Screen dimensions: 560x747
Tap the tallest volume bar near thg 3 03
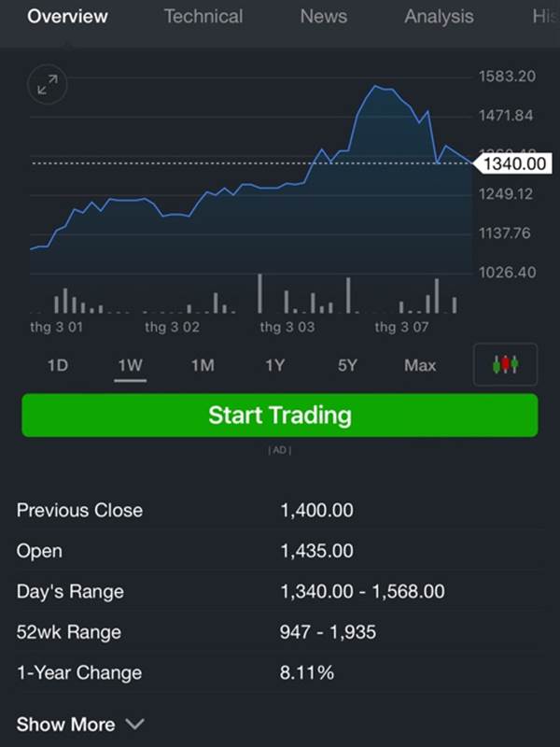(x=259, y=293)
